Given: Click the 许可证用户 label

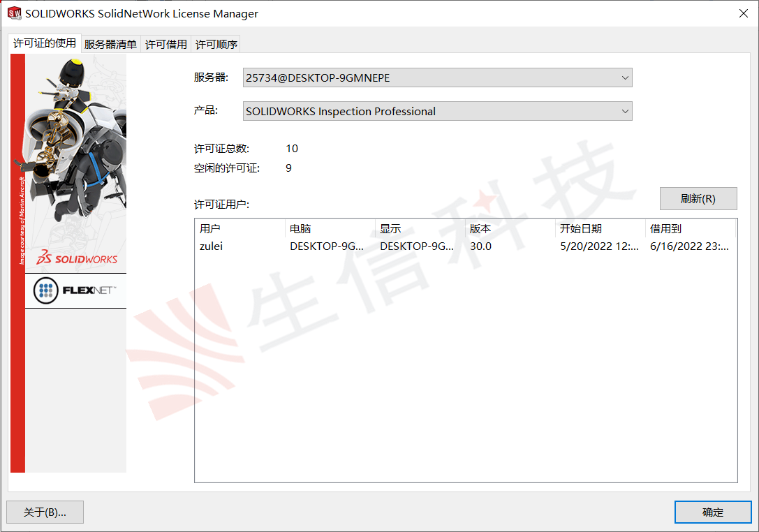Looking at the screenshot, I should tap(222, 205).
